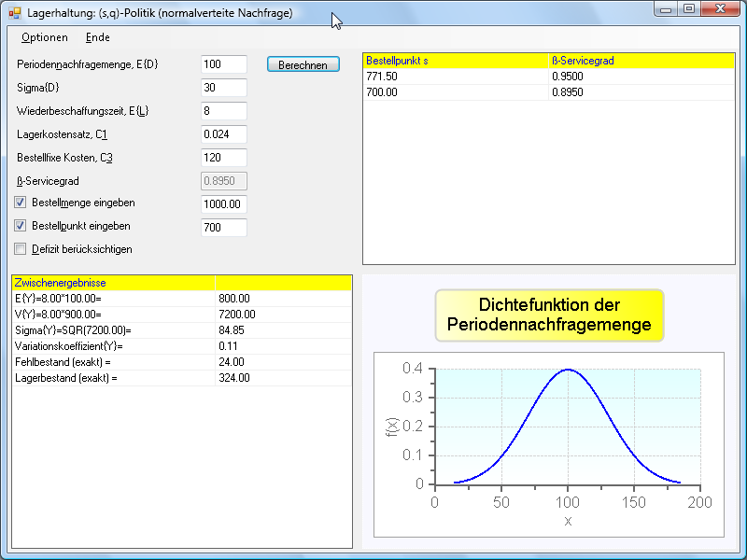Click the Bestellpunkt s column header

455,61
